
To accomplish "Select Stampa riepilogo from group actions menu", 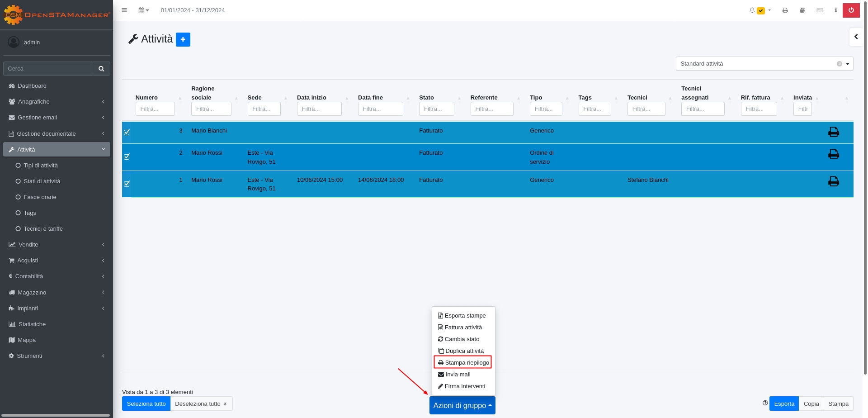I will click(463, 363).
